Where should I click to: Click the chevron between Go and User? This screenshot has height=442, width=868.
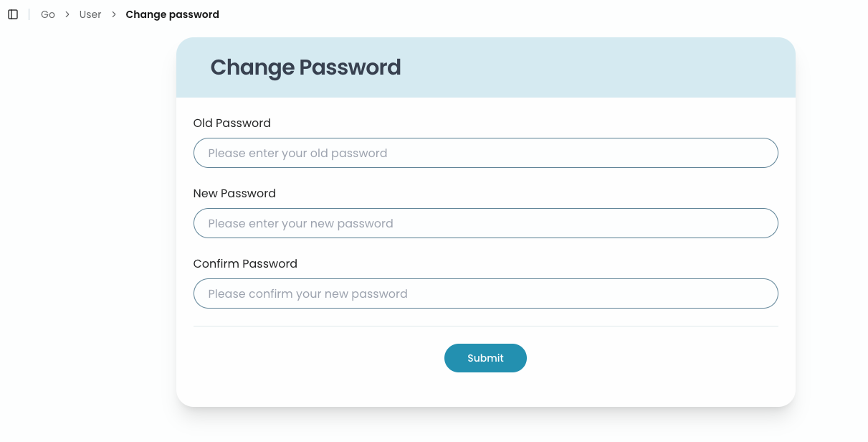[x=67, y=14]
